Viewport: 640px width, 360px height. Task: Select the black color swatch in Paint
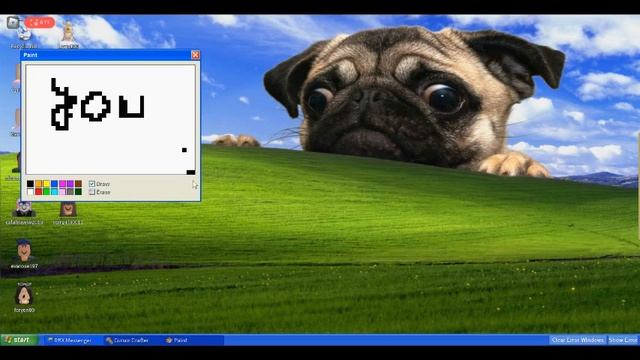30,184
